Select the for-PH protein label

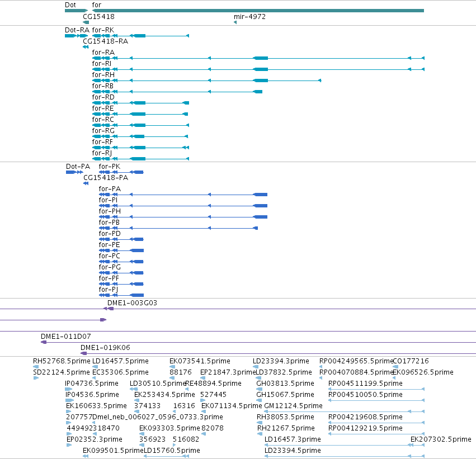tap(110, 211)
